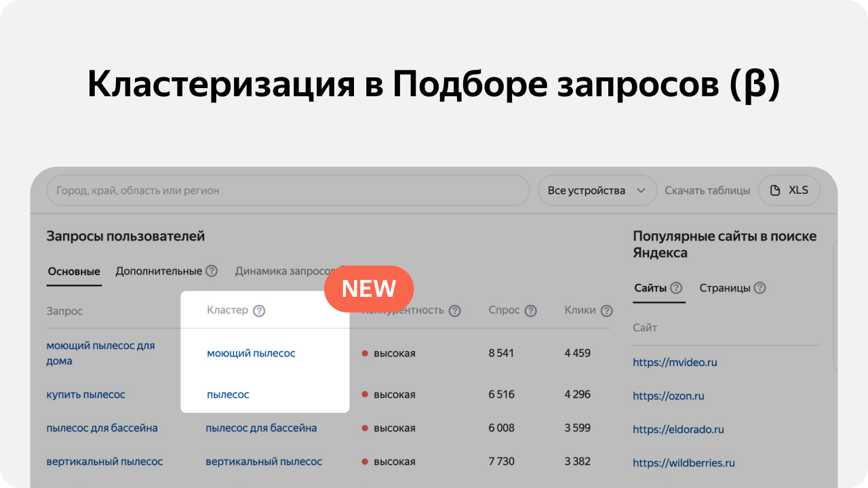This screenshot has height=488, width=868.
Task: Click the купить пылесос query link
Action: [85, 394]
